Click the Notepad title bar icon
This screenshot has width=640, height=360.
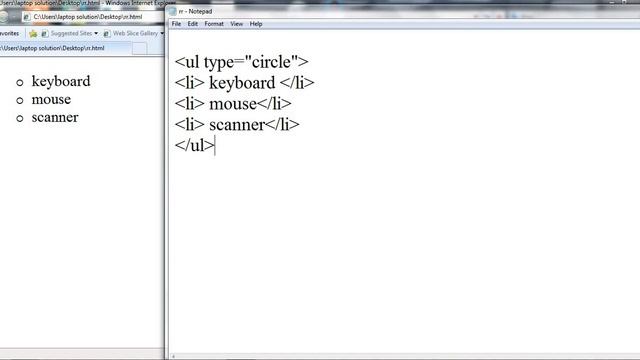pos(172,11)
